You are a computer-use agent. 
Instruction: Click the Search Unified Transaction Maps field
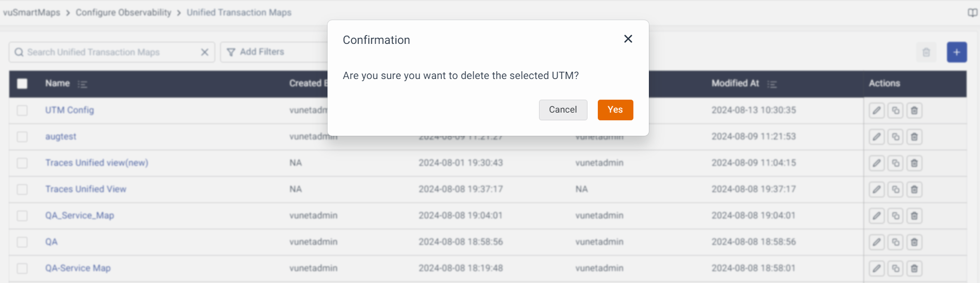pos(108,52)
